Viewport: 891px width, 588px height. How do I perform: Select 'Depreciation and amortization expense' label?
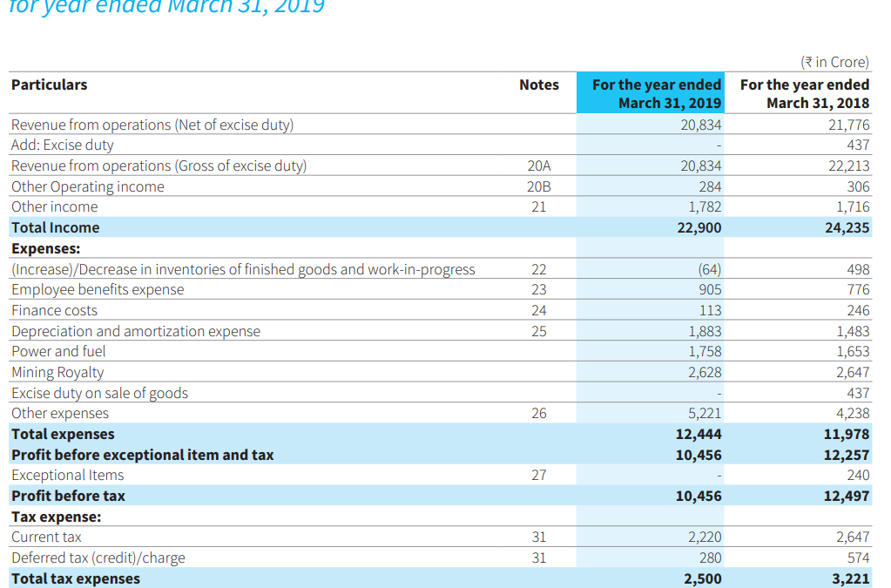pos(136,331)
